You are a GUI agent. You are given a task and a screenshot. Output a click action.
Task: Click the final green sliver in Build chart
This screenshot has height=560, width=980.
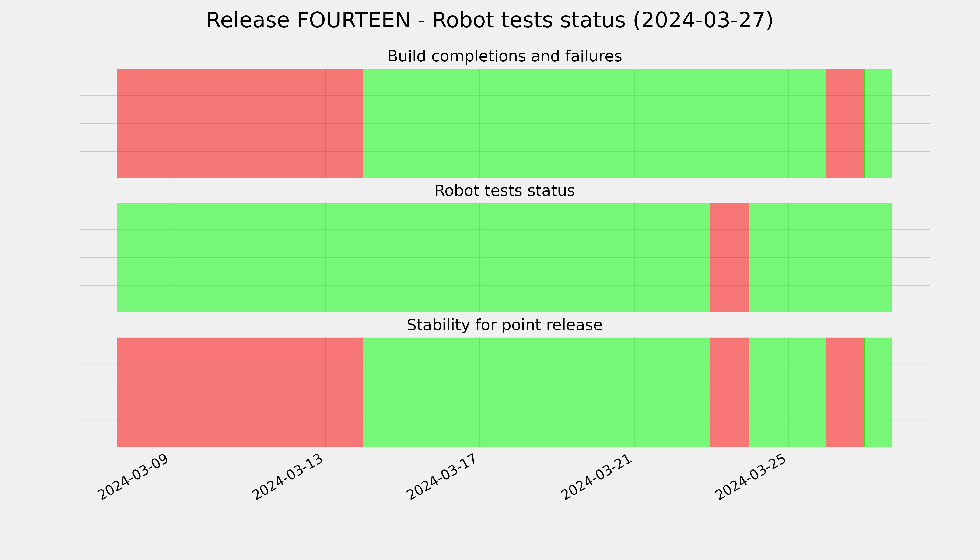(x=878, y=123)
